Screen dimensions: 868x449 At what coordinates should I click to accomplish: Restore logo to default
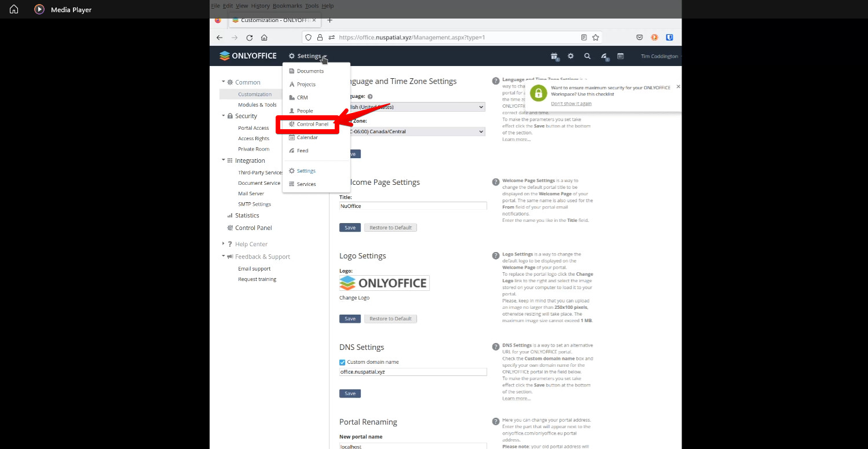pyautogui.click(x=390, y=319)
